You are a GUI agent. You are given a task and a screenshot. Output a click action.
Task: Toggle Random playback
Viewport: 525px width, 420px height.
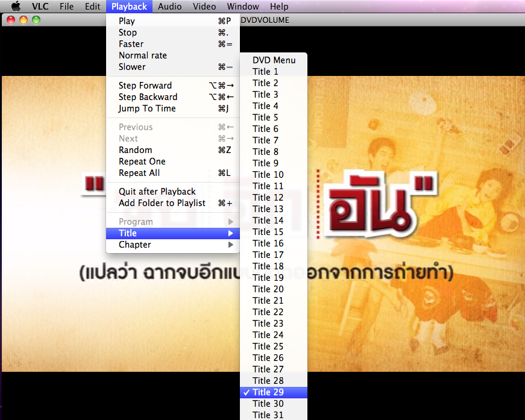point(173,150)
